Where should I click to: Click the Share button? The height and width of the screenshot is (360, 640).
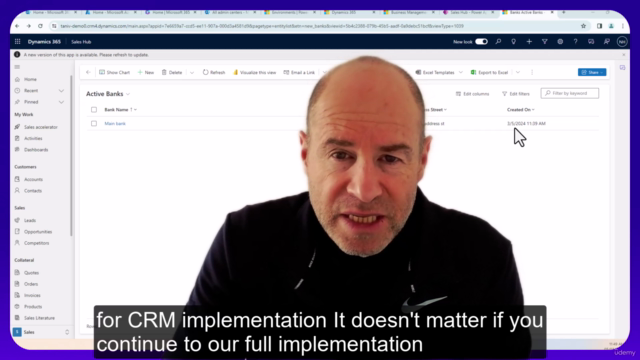coord(592,72)
